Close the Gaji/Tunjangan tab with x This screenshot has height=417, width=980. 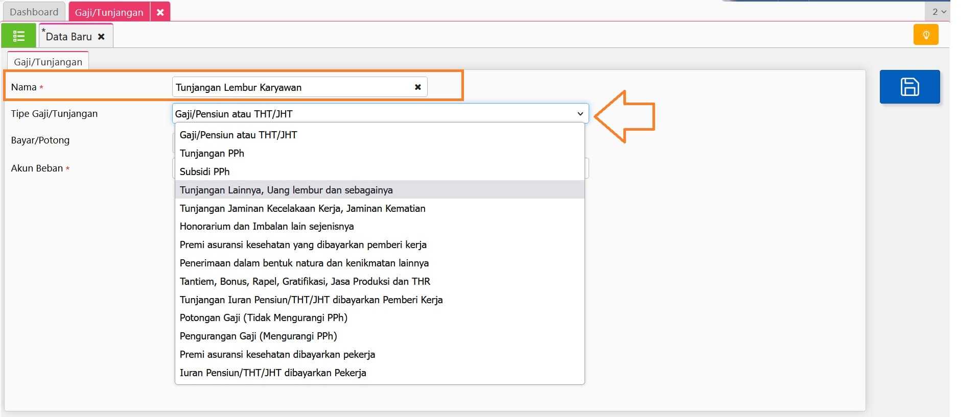click(x=160, y=12)
